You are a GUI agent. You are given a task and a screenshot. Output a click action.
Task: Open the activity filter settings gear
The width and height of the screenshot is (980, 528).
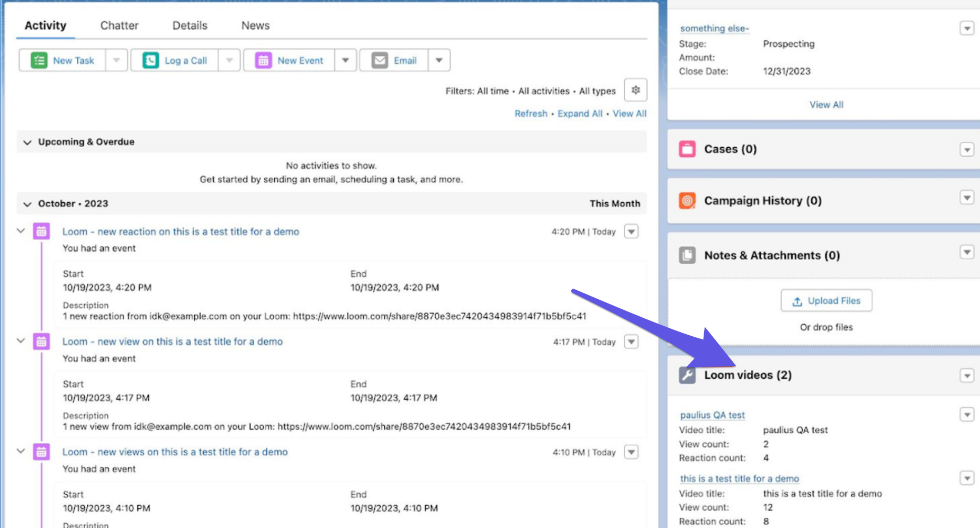[635, 90]
